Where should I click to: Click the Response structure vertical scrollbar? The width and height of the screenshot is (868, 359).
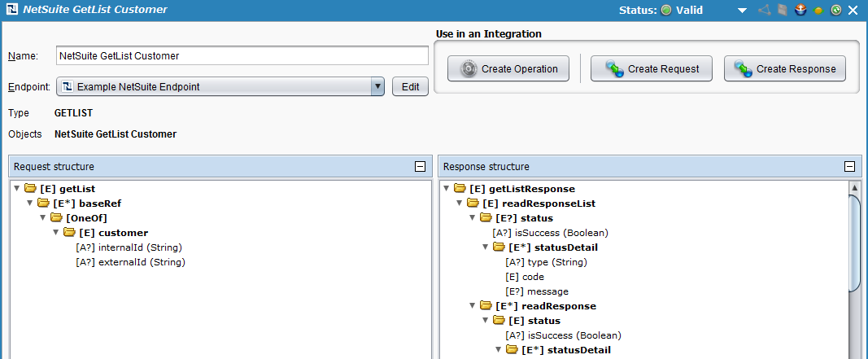pyautogui.click(x=854, y=244)
